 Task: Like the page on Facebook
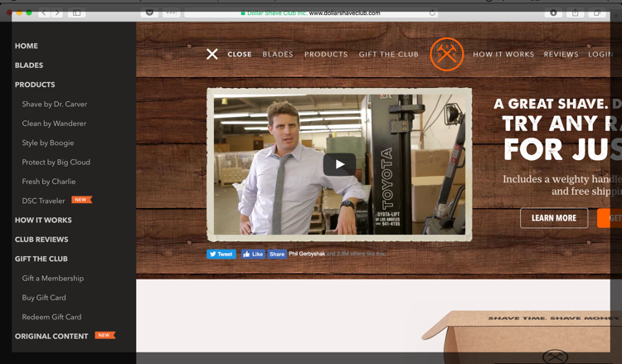(x=253, y=255)
